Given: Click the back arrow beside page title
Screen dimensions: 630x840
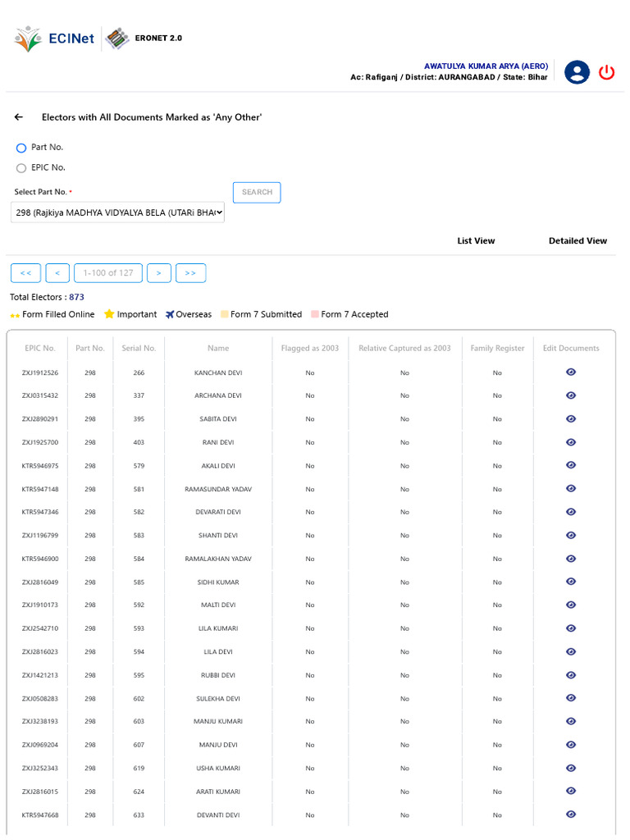Looking at the screenshot, I should tap(19, 116).
